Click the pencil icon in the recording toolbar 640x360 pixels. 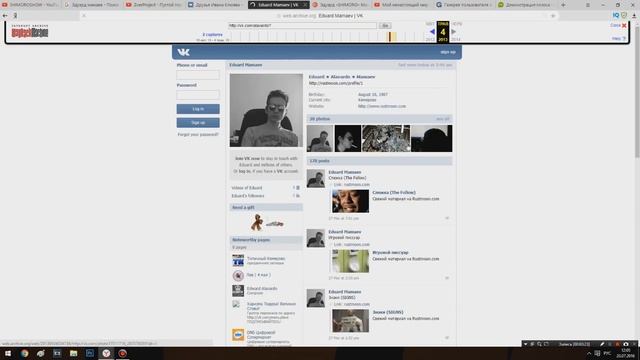pos(602,344)
